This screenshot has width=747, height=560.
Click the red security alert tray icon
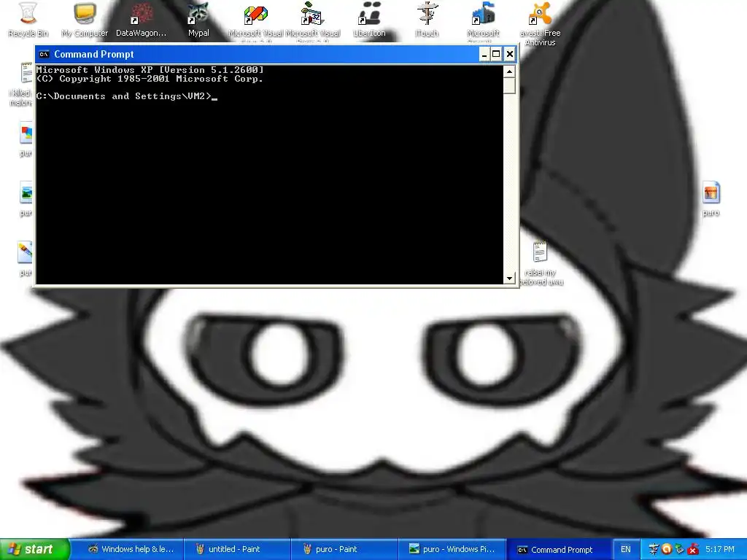point(693,549)
